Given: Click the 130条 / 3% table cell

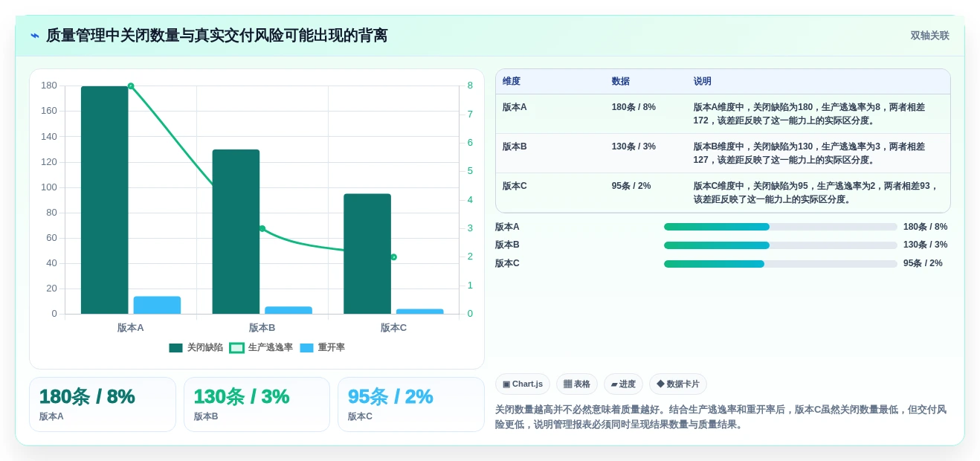Looking at the screenshot, I should pyautogui.click(x=634, y=146).
